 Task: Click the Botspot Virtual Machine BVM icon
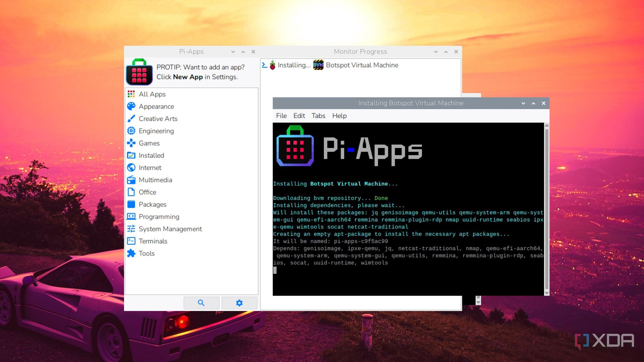[x=318, y=65]
